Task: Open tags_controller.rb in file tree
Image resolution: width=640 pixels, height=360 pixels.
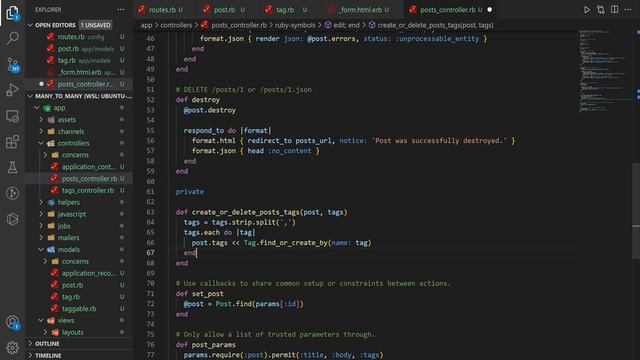Action: point(79,190)
